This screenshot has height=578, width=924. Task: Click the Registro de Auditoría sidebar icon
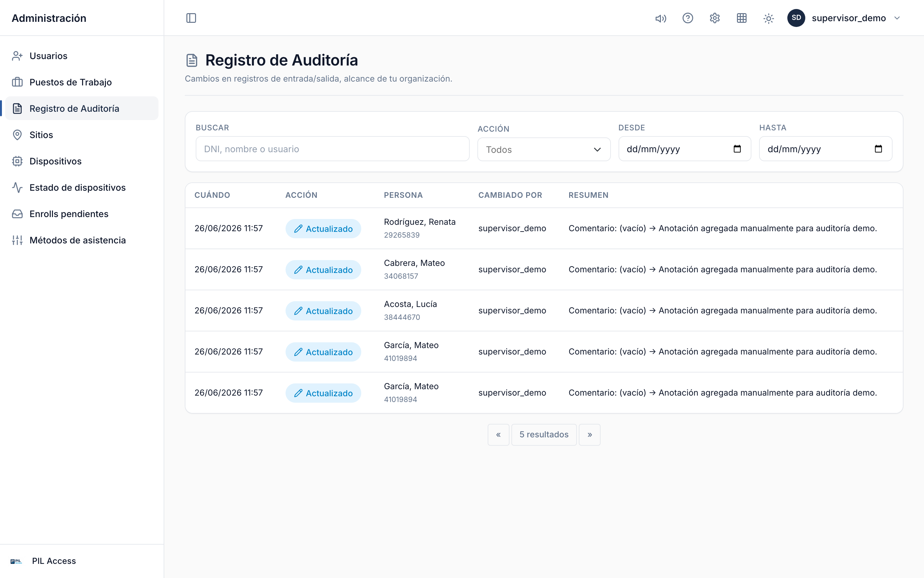pos(17,109)
